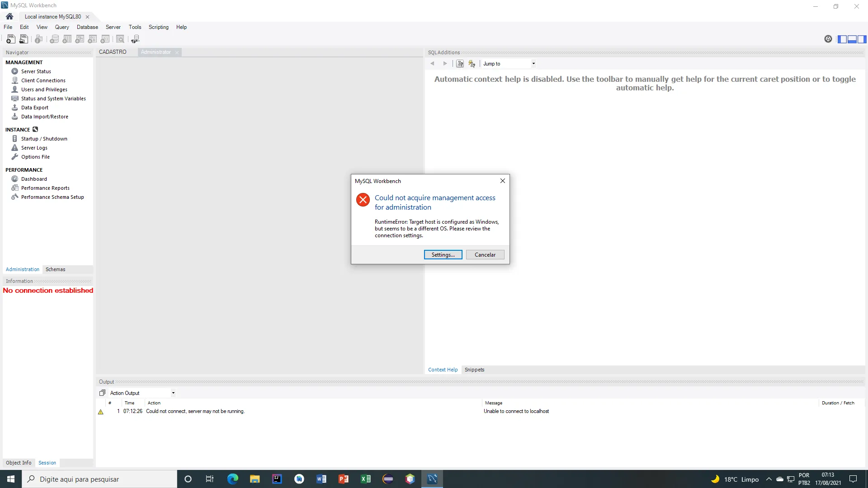Open SQL script file icon
The image size is (868, 488).
tap(24, 39)
